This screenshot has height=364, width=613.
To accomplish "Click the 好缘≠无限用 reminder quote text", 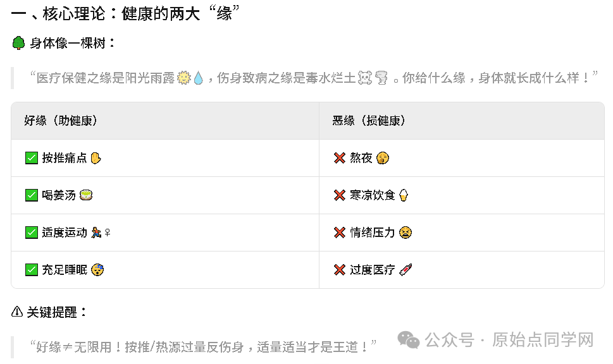I will (x=202, y=347).
